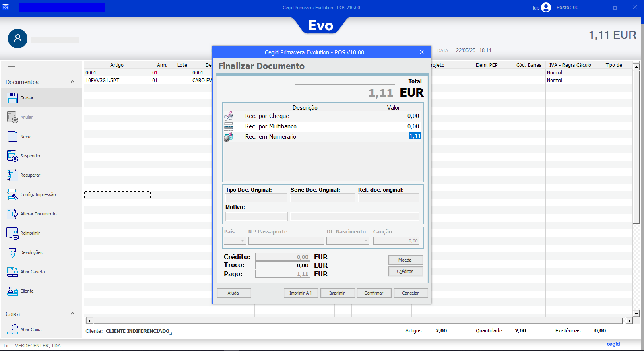Open Config. Impressão printer settings
This screenshot has height=351, width=644.
tap(12, 194)
